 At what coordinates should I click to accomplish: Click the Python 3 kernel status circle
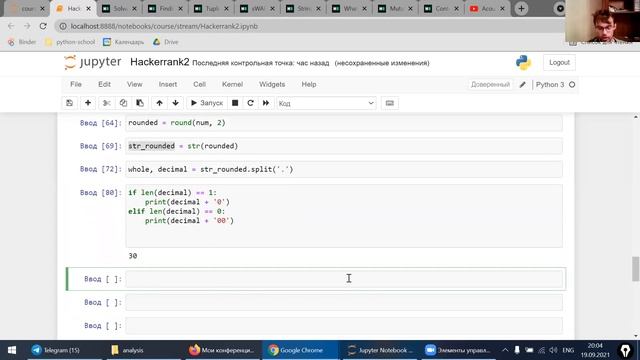(x=572, y=84)
